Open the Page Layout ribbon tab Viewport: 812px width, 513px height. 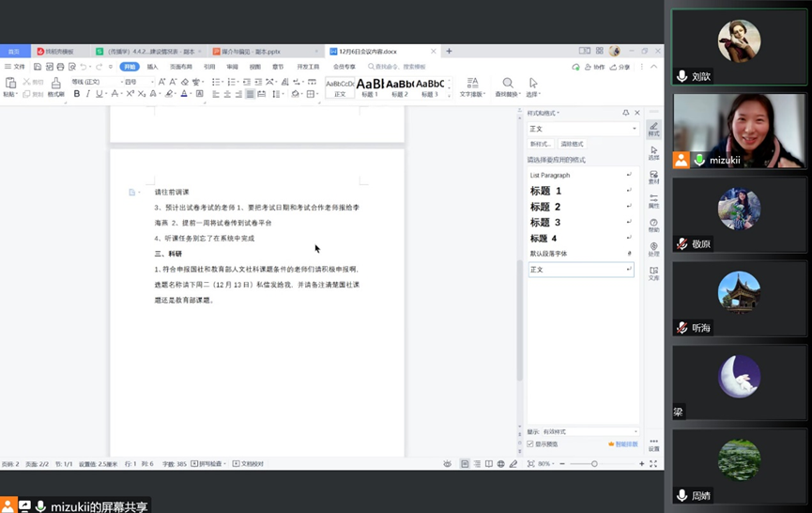pos(181,67)
